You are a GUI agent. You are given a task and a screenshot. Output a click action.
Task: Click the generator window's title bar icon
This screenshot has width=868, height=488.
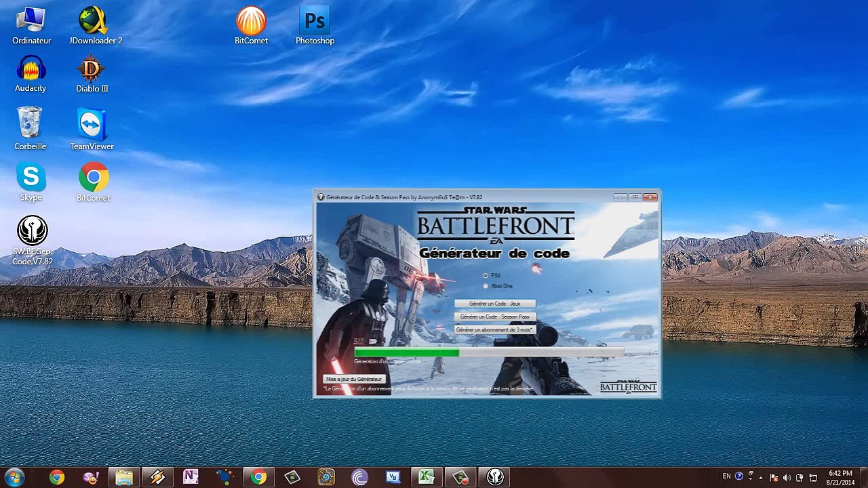pos(321,197)
